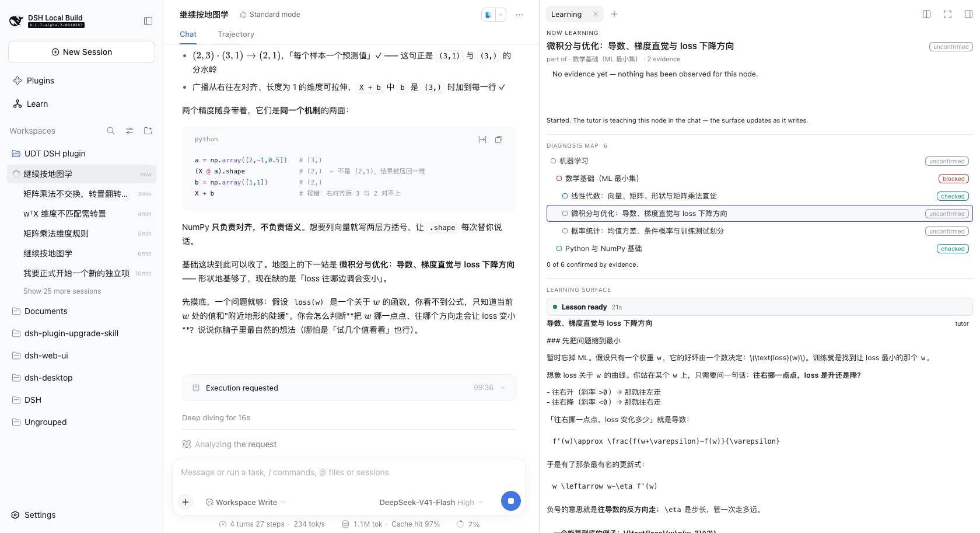Image resolution: width=980 pixels, height=533 pixels.
Task: Open Settings
Action: click(34, 515)
